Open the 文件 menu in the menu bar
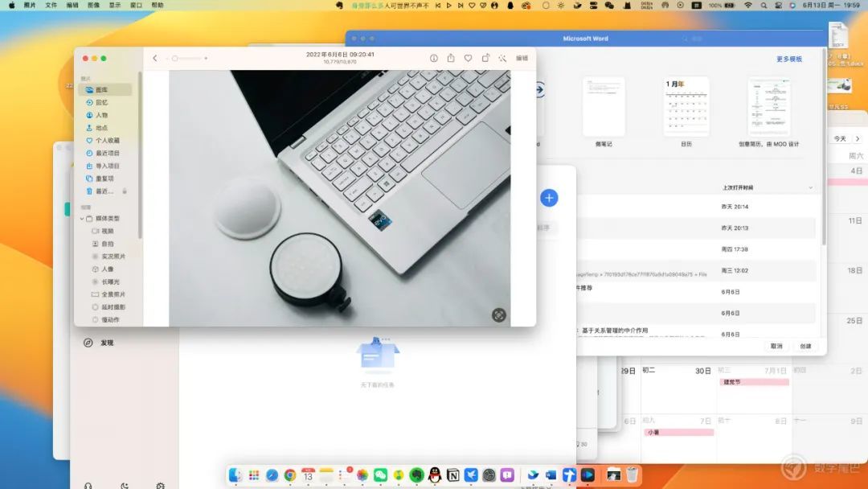This screenshot has width=868, height=489. click(51, 5)
